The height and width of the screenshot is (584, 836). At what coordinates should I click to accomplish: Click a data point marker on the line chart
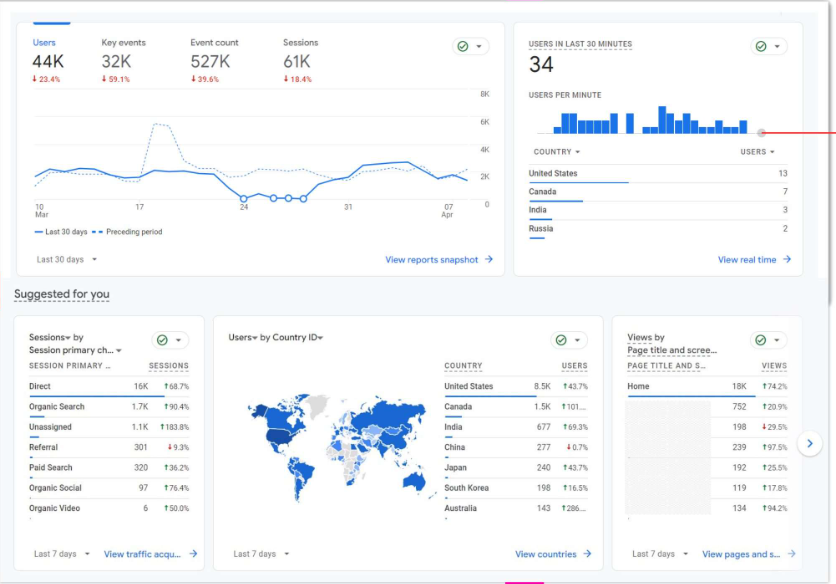coord(243,198)
